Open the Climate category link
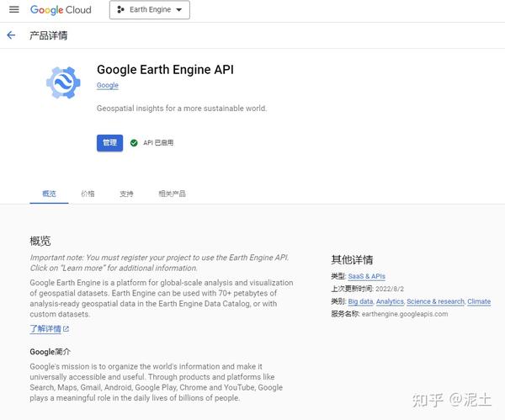 click(479, 301)
